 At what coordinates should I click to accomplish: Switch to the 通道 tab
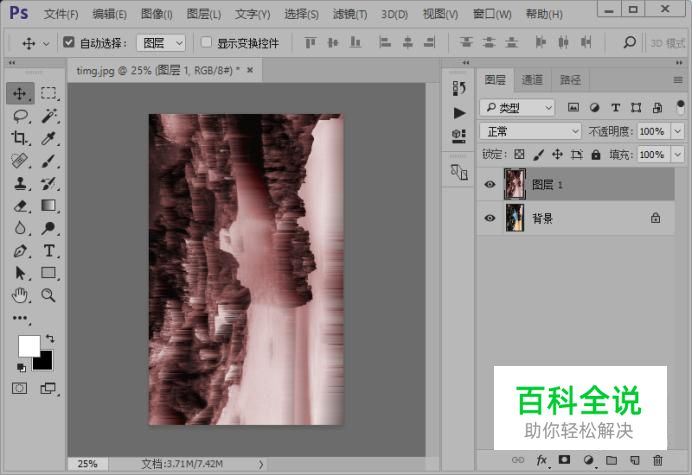532,80
